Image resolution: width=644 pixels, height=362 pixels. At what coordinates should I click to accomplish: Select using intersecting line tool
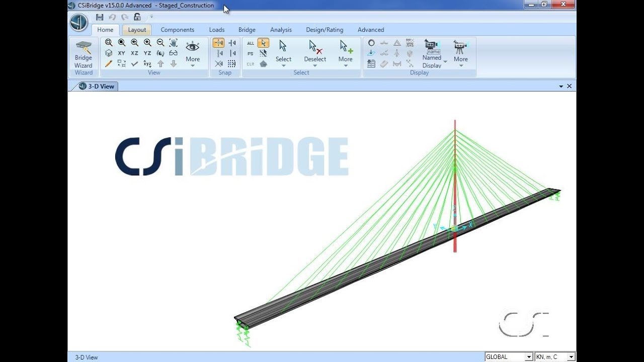click(x=263, y=53)
